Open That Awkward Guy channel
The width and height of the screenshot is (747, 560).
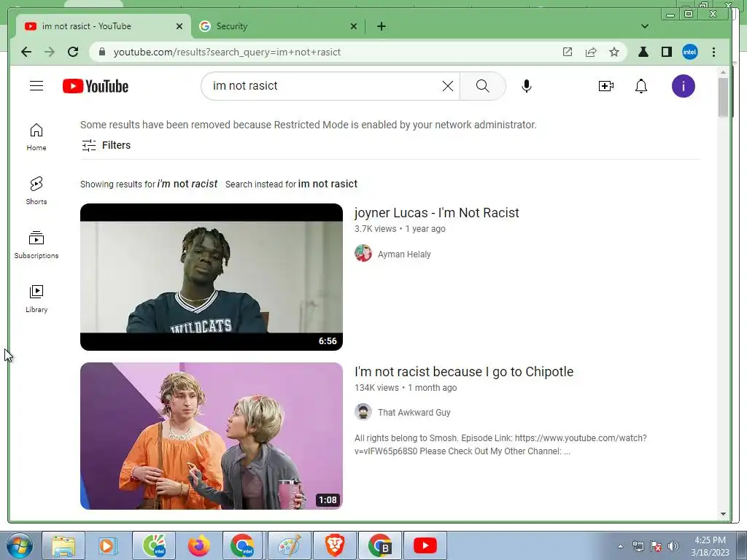pos(414,413)
